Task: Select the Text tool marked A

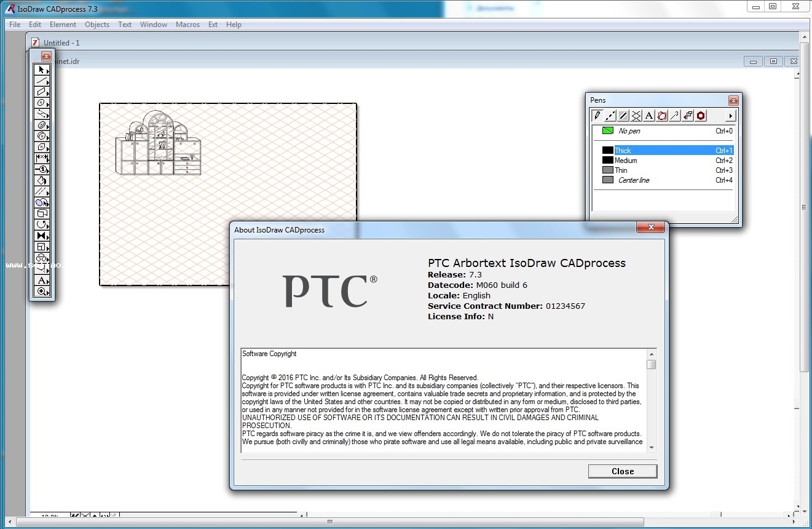Action: tap(42, 280)
